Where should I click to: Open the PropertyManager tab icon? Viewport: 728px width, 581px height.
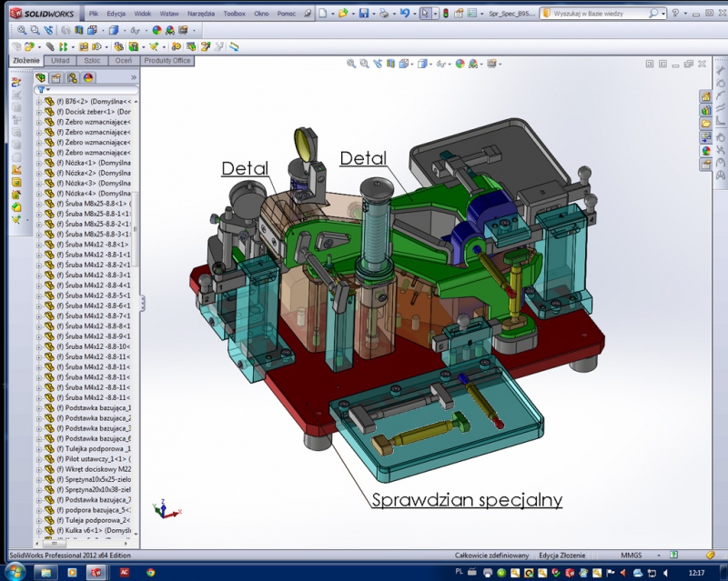(56, 78)
